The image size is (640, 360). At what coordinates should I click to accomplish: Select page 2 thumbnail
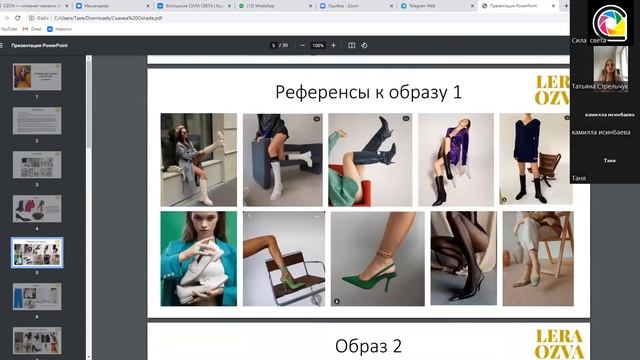(37, 121)
